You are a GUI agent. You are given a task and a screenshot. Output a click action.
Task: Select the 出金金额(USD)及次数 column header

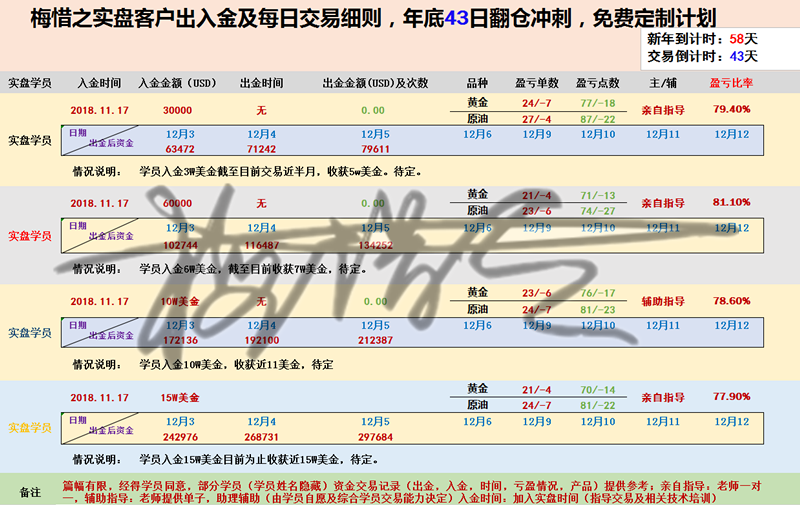pos(375,83)
